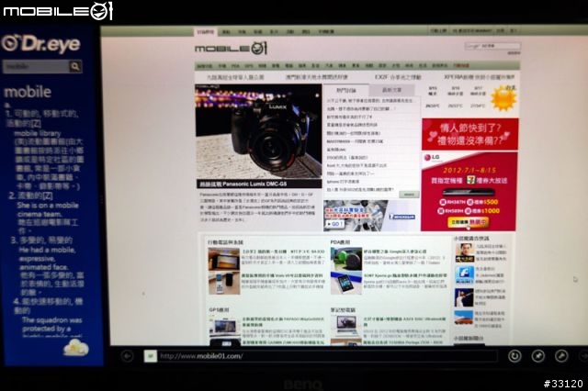Open the EX2F headline link
The image size is (588, 391).
(398, 77)
